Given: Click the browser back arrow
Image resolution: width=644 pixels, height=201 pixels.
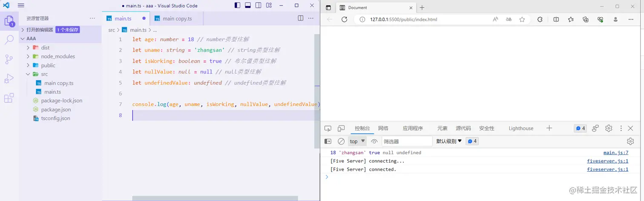Looking at the screenshot, I should 330,19.
